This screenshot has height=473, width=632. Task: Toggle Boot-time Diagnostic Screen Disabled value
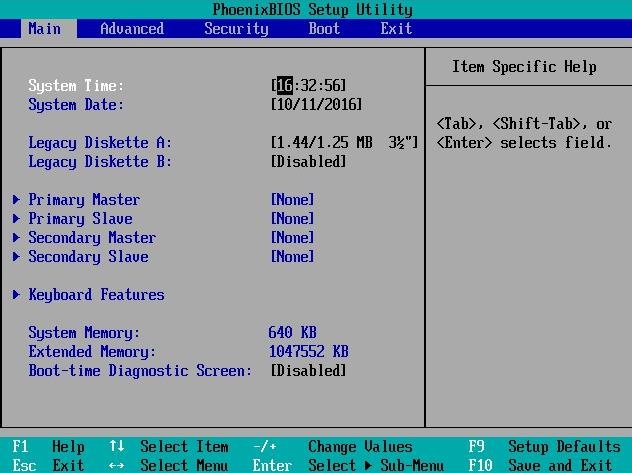pos(308,370)
